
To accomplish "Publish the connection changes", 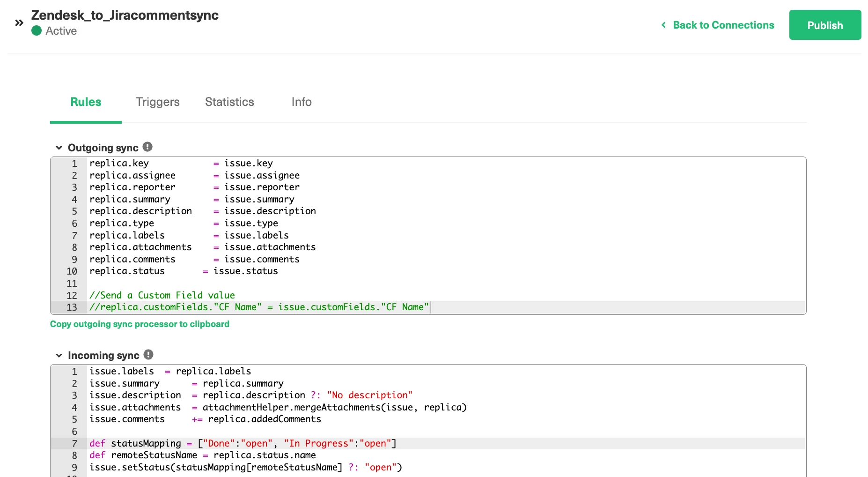I will point(825,25).
